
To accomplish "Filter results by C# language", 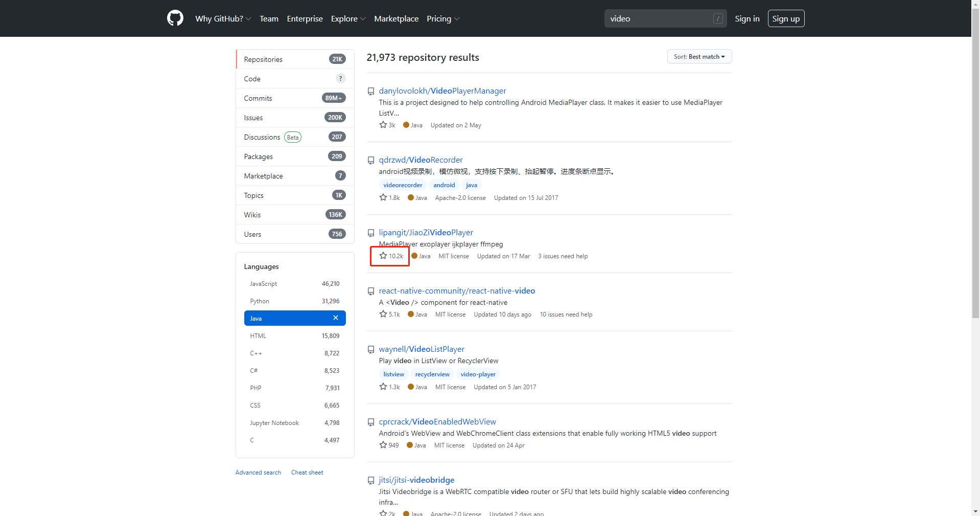I will click(x=295, y=371).
